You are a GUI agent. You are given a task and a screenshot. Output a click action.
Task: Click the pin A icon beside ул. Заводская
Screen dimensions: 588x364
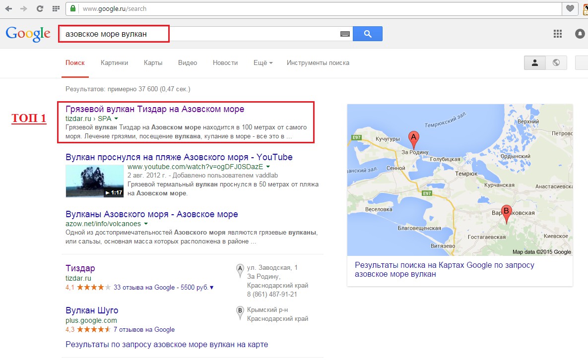coord(240,270)
